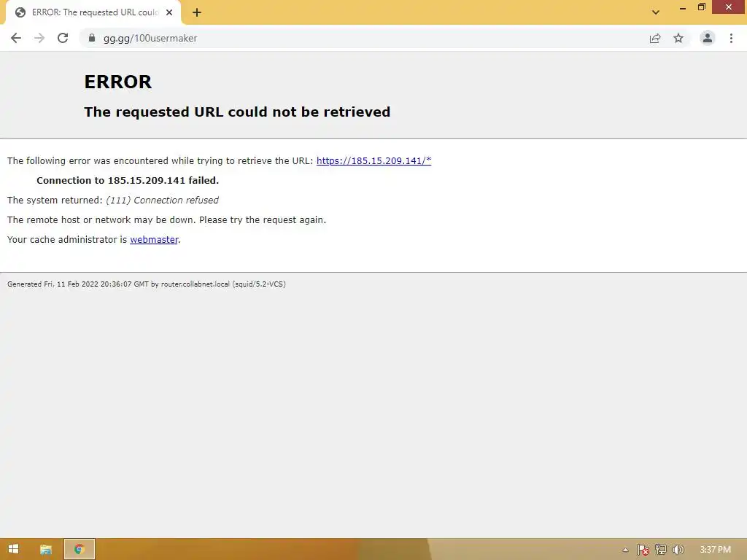The image size is (747, 560).
Task: Click the 3:37 PM clock
Action: pyautogui.click(x=715, y=550)
